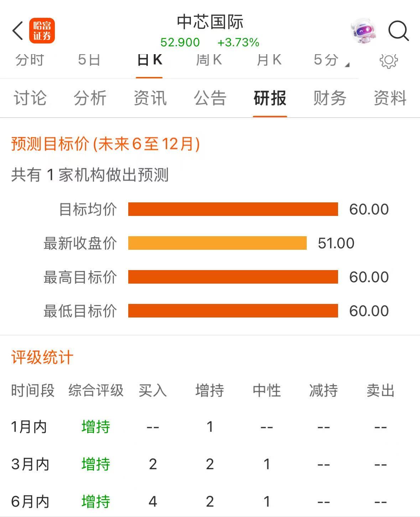The height and width of the screenshot is (517, 420).
Task: Open the 公告 tab
Action: pyautogui.click(x=210, y=98)
